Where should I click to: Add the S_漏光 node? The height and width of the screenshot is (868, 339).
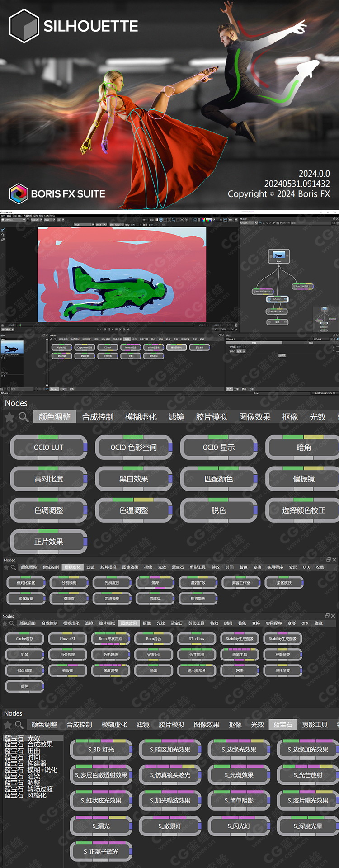pyautogui.click(x=101, y=826)
